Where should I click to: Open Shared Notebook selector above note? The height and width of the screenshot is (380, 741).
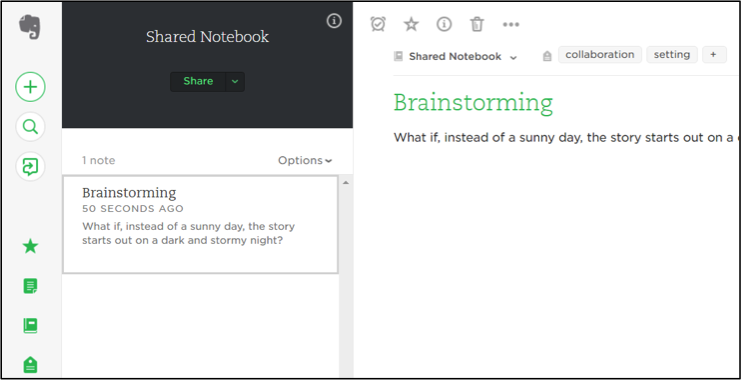pos(456,57)
